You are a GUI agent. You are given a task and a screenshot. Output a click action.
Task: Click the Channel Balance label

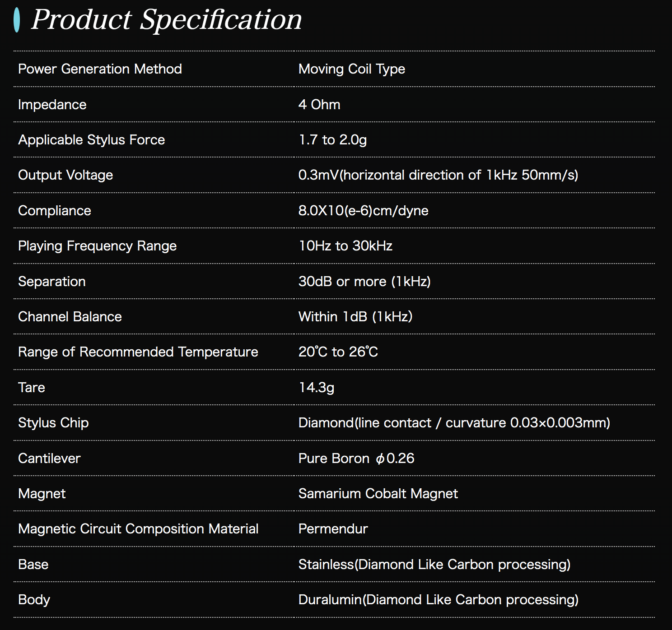(70, 317)
